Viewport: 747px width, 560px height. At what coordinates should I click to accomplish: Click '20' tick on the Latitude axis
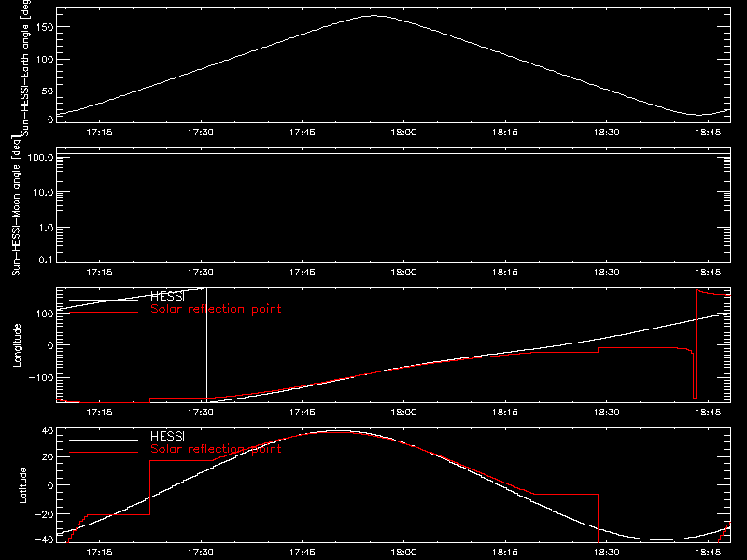coord(49,457)
